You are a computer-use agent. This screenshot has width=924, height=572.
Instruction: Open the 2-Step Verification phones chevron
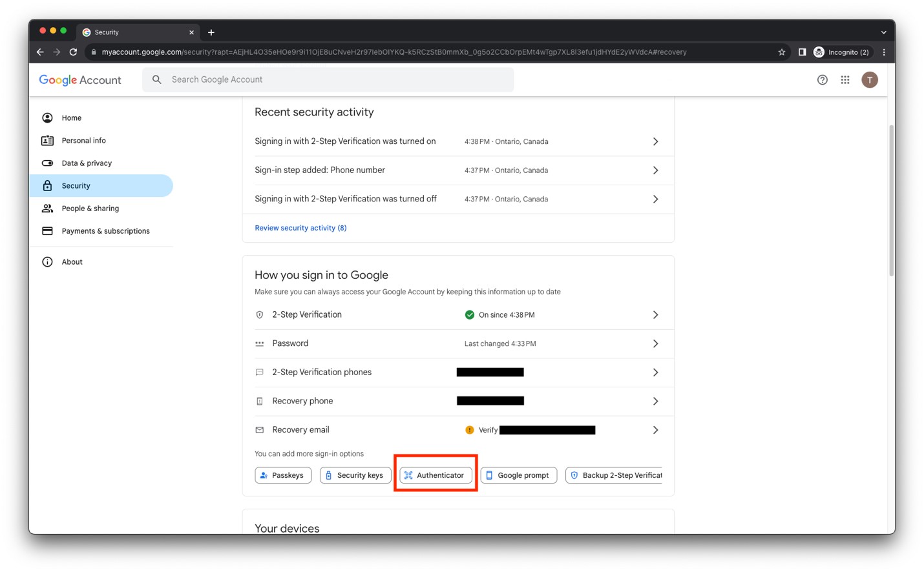(655, 373)
